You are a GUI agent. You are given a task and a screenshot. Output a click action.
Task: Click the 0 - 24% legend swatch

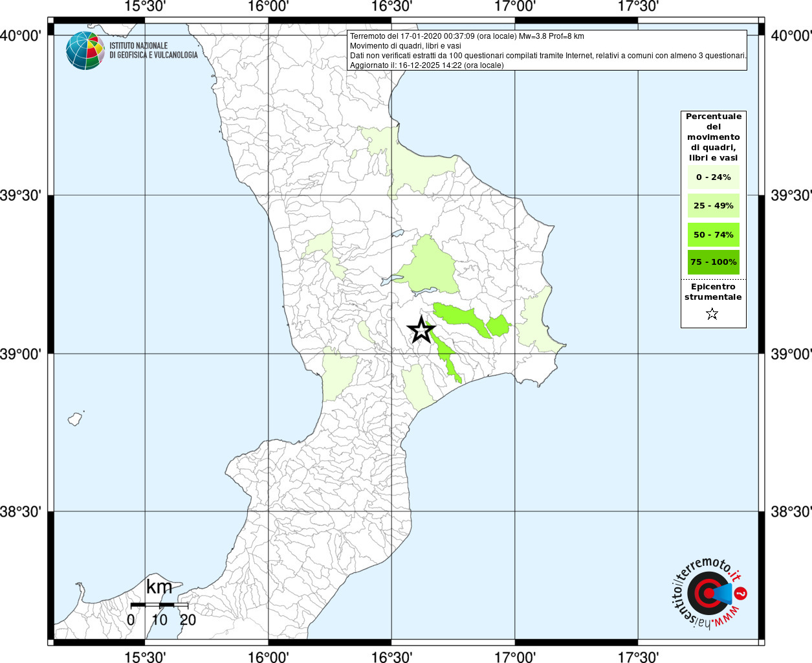[713, 177]
